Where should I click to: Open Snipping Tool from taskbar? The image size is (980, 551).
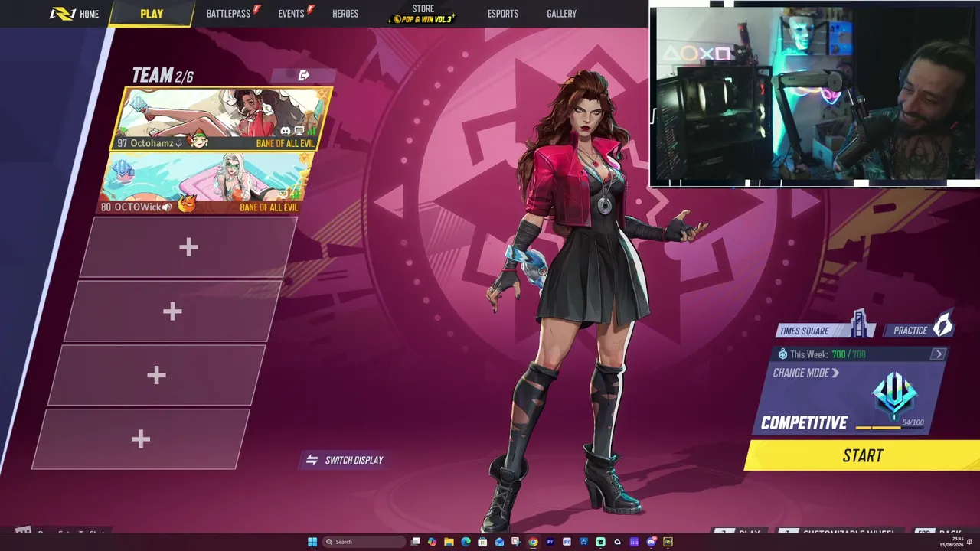coord(516,542)
